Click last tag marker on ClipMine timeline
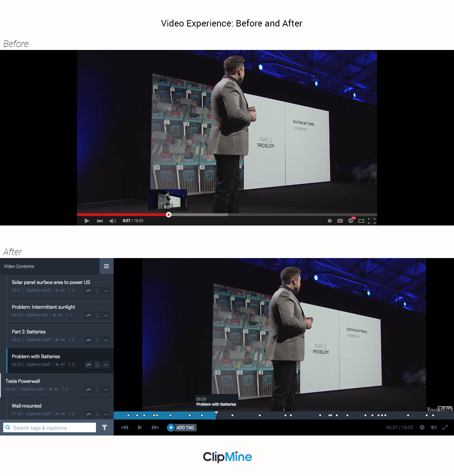 click(433, 415)
